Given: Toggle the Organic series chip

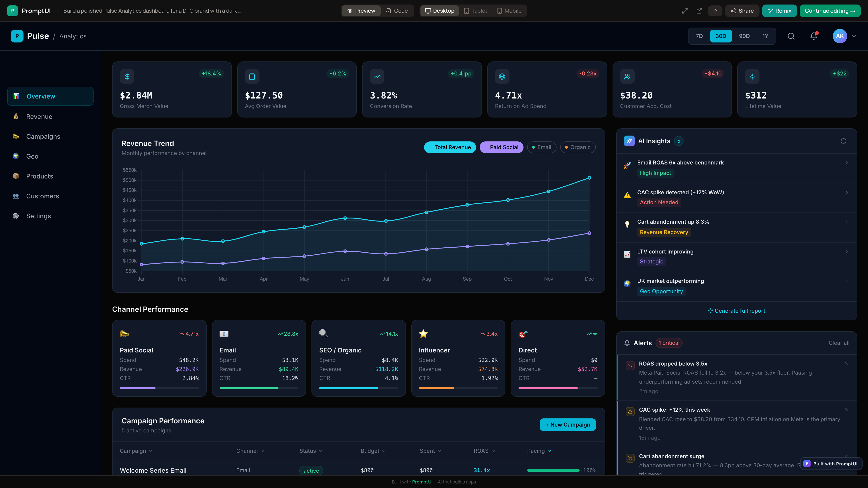Looking at the screenshot, I should 578,147.
